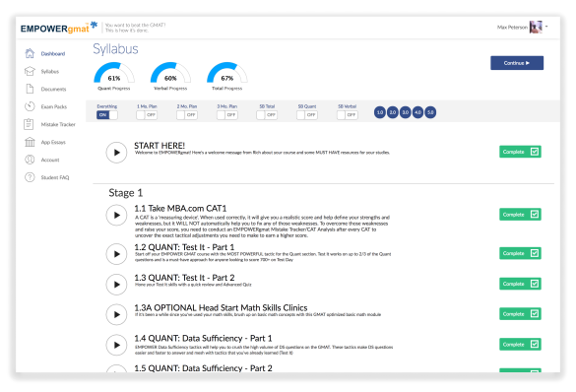Click the EMPOWERgmat logo
This screenshot has width=576, height=392.
click(x=59, y=28)
